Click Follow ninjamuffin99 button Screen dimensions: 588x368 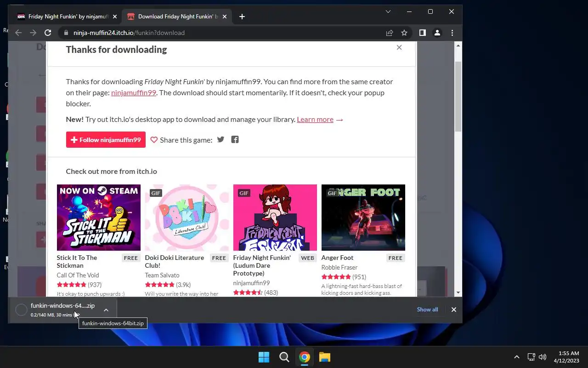pos(106,140)
